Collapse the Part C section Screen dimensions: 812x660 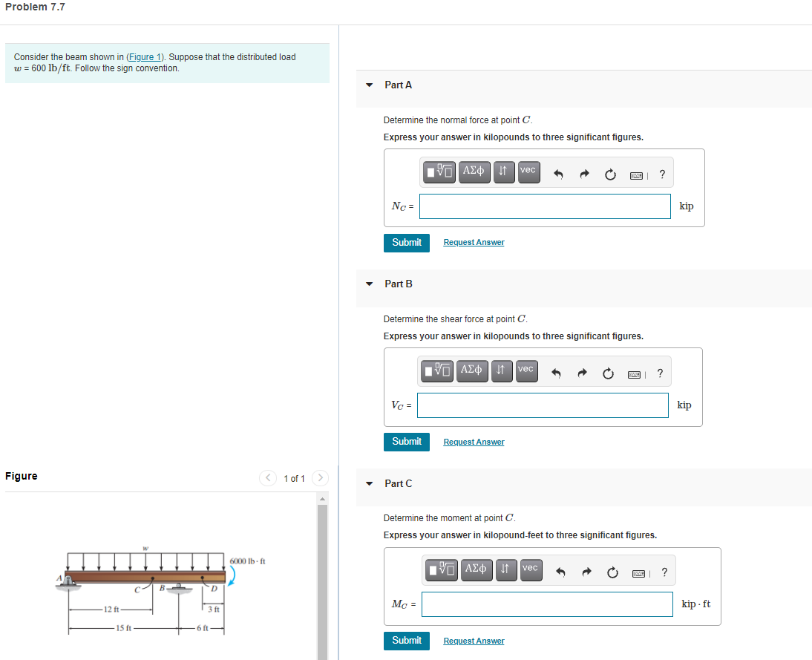369,483
